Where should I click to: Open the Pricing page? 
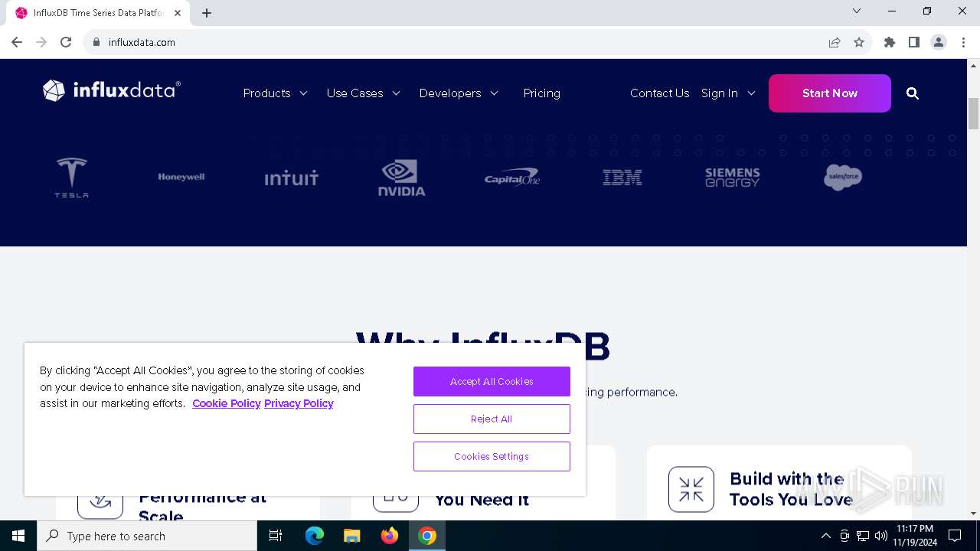tap(541, 93)
